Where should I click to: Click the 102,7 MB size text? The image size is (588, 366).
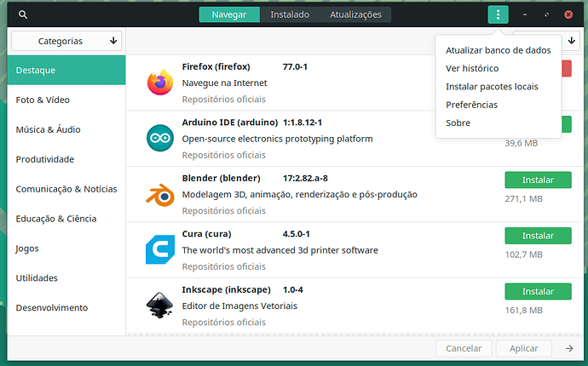click(x=523, y=254)
